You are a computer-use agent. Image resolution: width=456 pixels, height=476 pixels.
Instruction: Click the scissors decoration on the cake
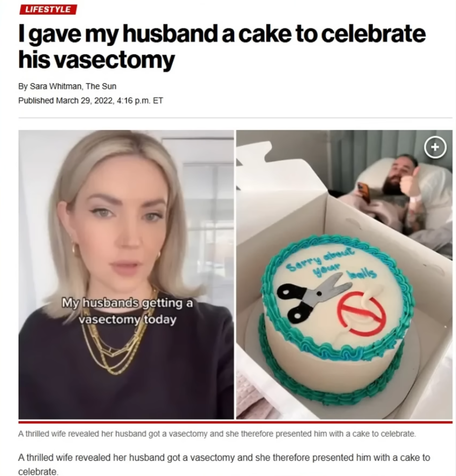314,295
